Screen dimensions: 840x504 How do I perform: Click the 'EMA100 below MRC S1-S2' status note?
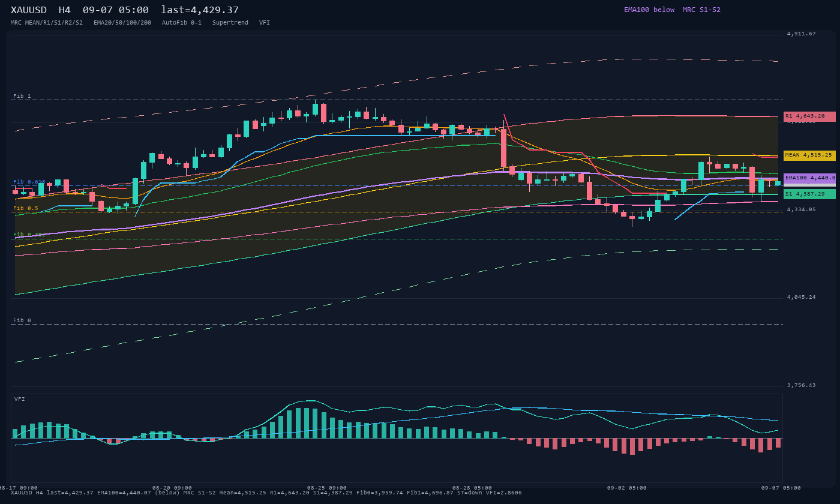click(x=672, y=10)
